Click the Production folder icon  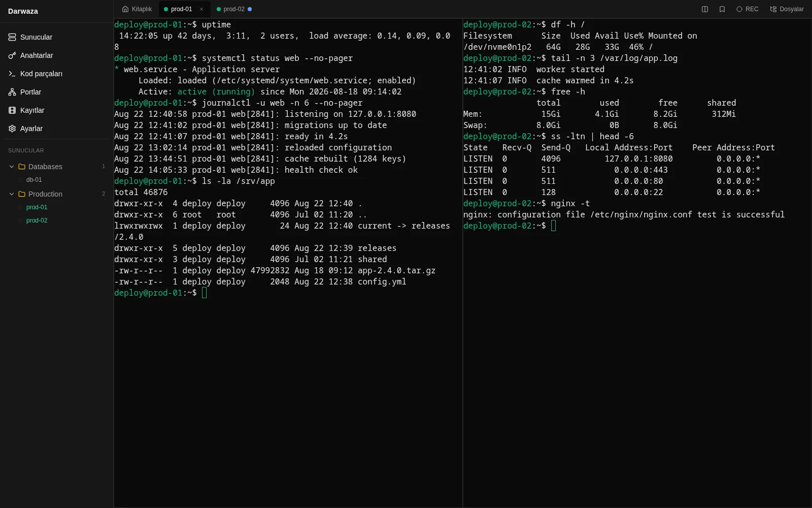pyautogui.click(x=22, y=194)
